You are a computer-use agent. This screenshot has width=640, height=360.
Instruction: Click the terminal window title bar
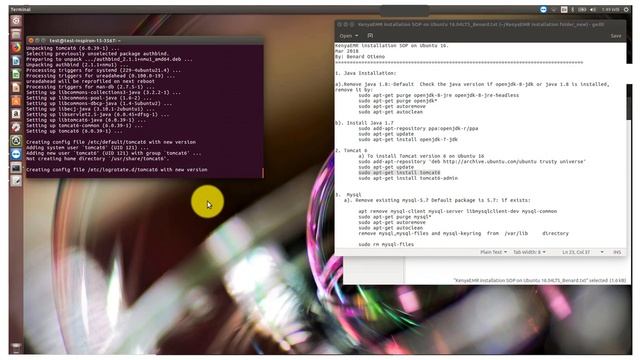point(145,40)
